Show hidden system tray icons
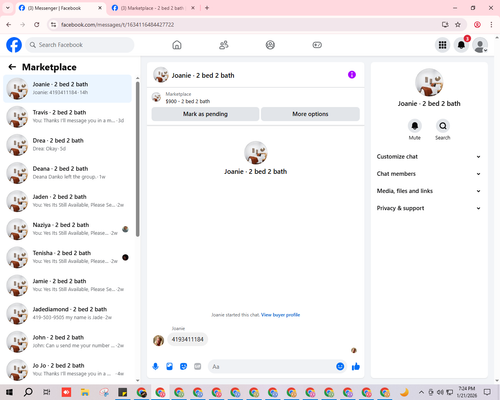The image size is (500, 400). coord(421,392)
